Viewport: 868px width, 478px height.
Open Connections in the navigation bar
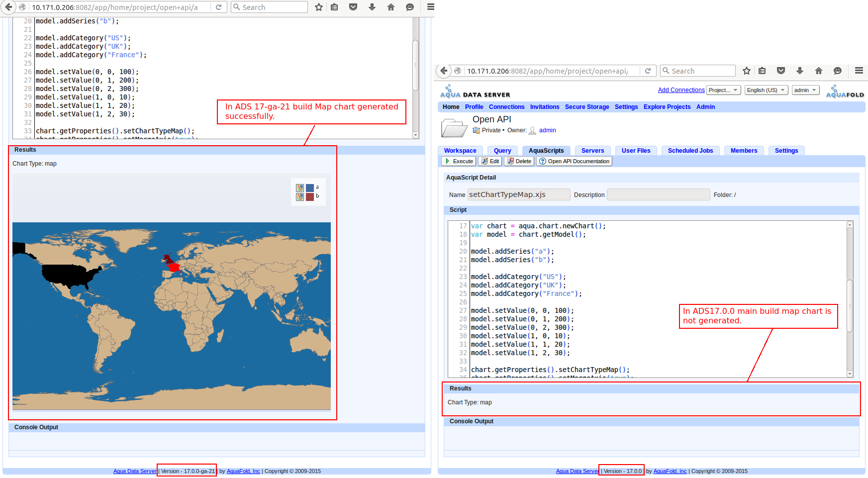tap(506, 107)
